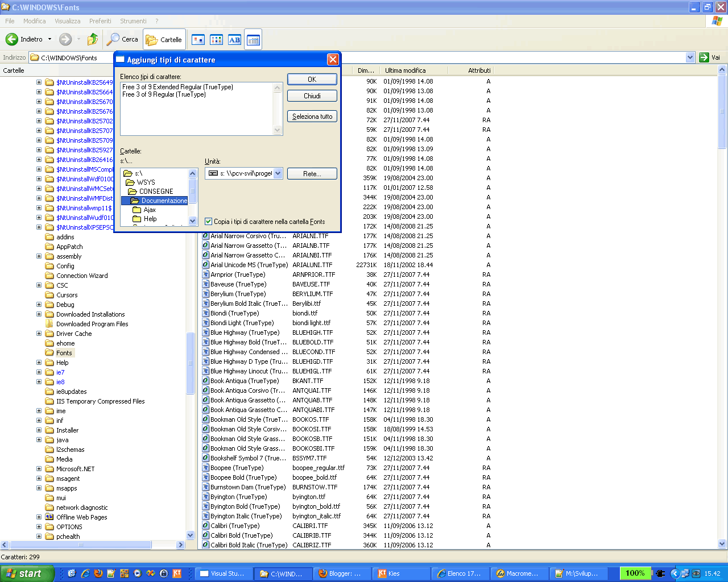Viewport: 728px width, 582px height.
Task: Click the Cartelle pane horizontal scrollbar thumb
Action: 80,544
